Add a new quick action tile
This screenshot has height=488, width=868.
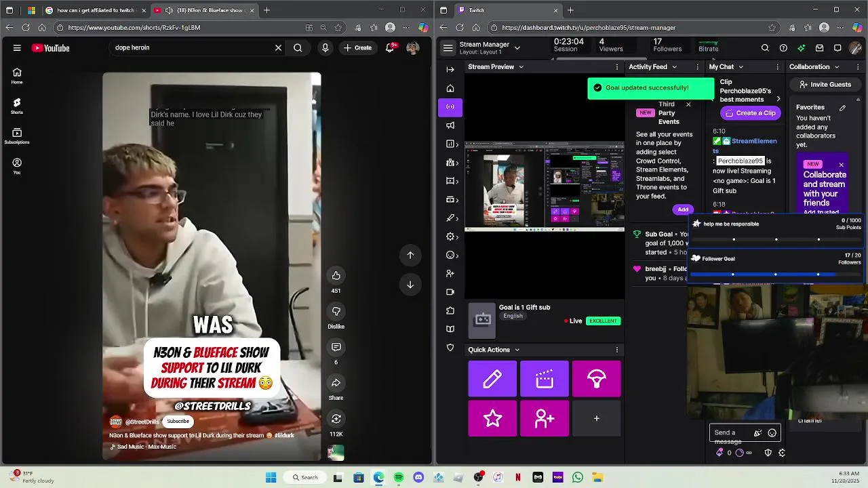597,418
